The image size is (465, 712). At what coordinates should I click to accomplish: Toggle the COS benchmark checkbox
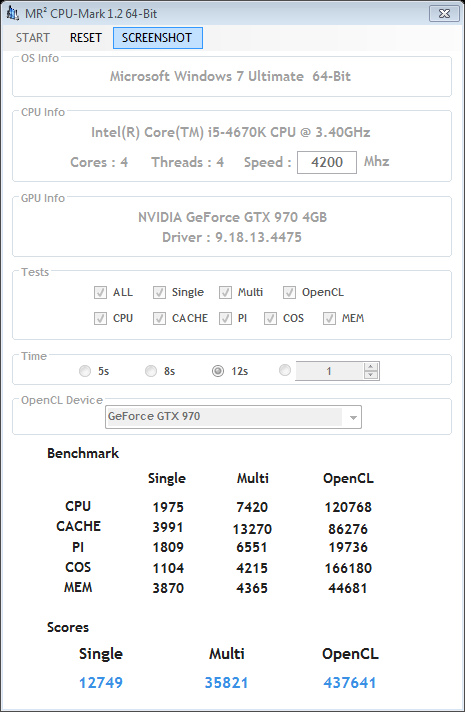click(270, 318)
